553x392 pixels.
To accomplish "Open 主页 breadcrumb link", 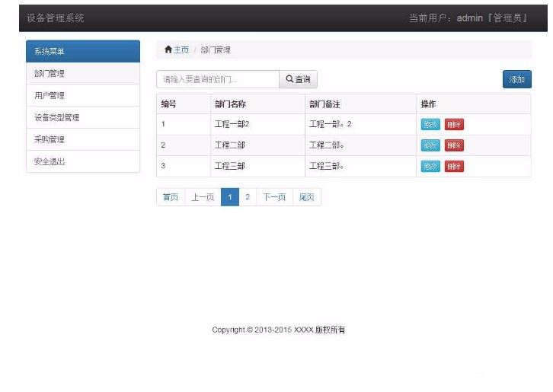I will [x=181, y=49].
